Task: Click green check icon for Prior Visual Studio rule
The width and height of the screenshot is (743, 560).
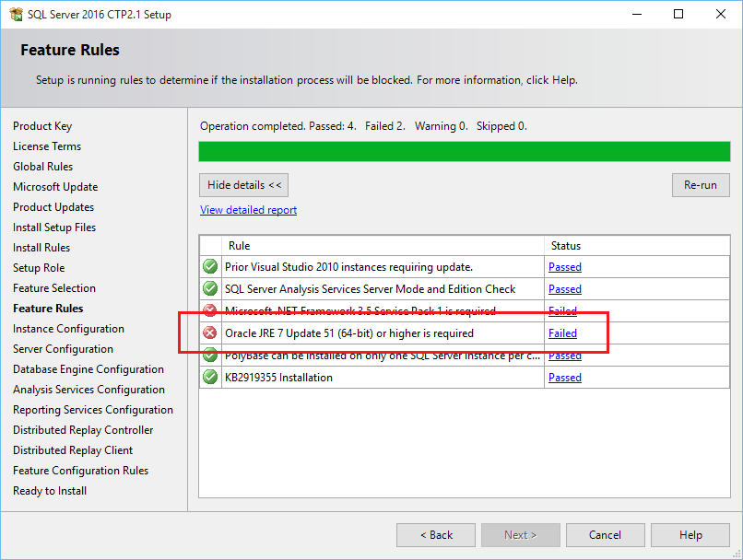Action: click(210, 266)
